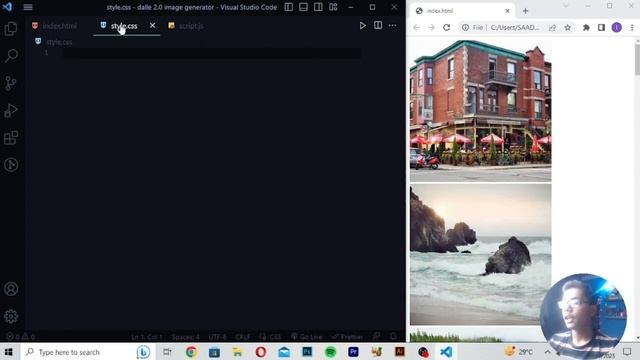Image resolution: width=640 pixels, height=360 pixels.
Task: Open the Search view in the activity bar
Action: pos(11,56)
